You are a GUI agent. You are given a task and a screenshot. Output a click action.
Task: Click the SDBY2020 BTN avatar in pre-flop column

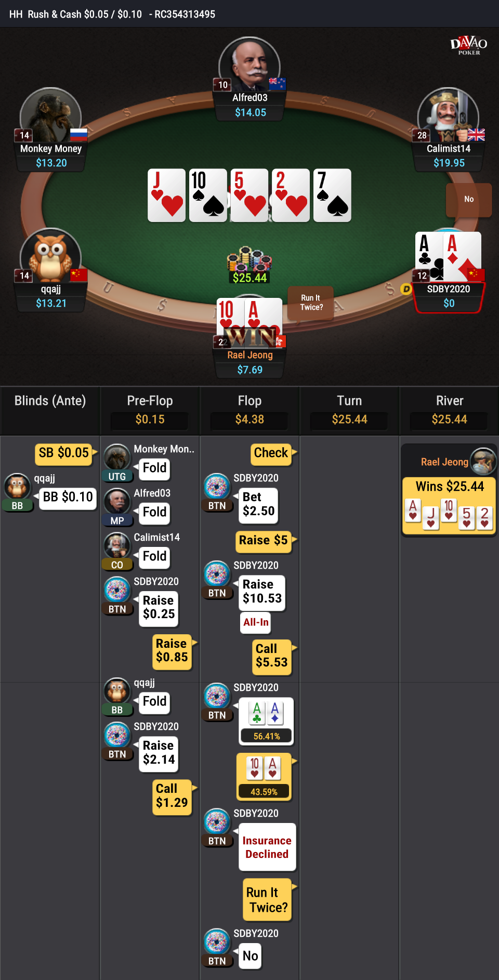[117, 590]
